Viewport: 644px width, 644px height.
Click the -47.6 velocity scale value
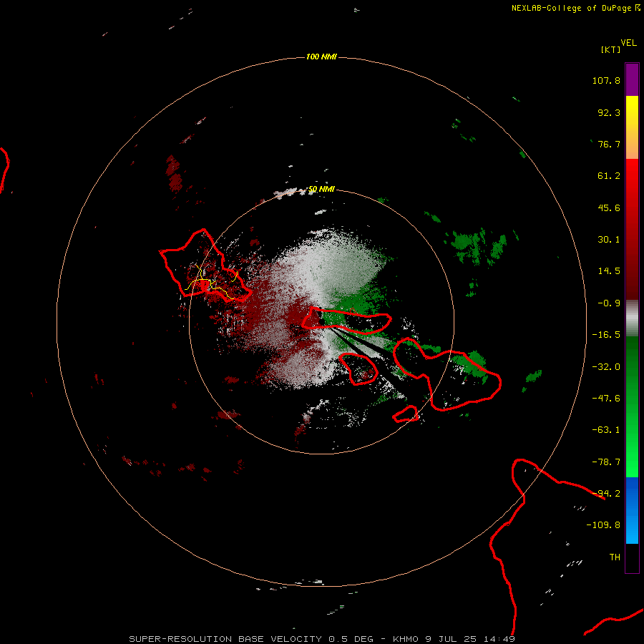point(606,399)
